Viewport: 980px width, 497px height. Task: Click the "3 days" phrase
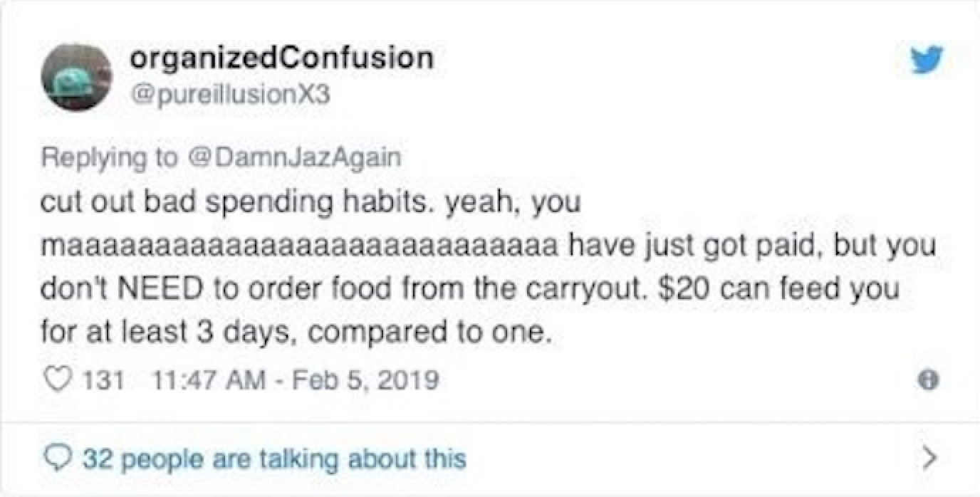coord(267,333)
